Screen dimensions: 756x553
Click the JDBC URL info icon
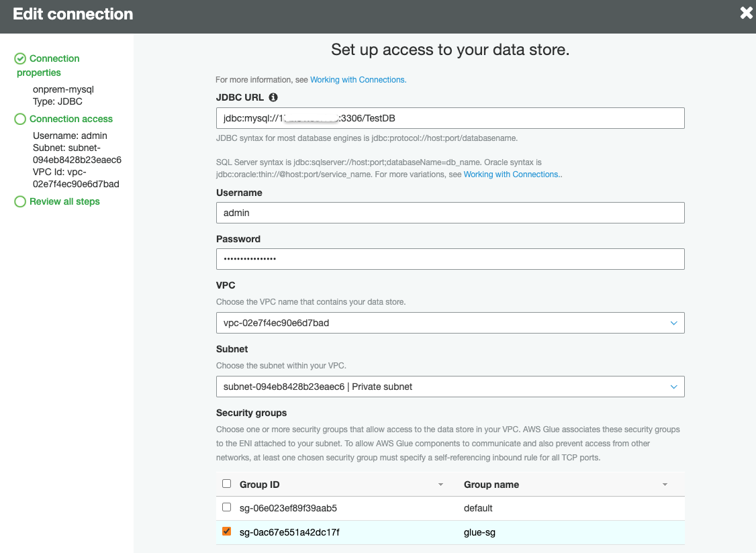click(x=273, y=98)
